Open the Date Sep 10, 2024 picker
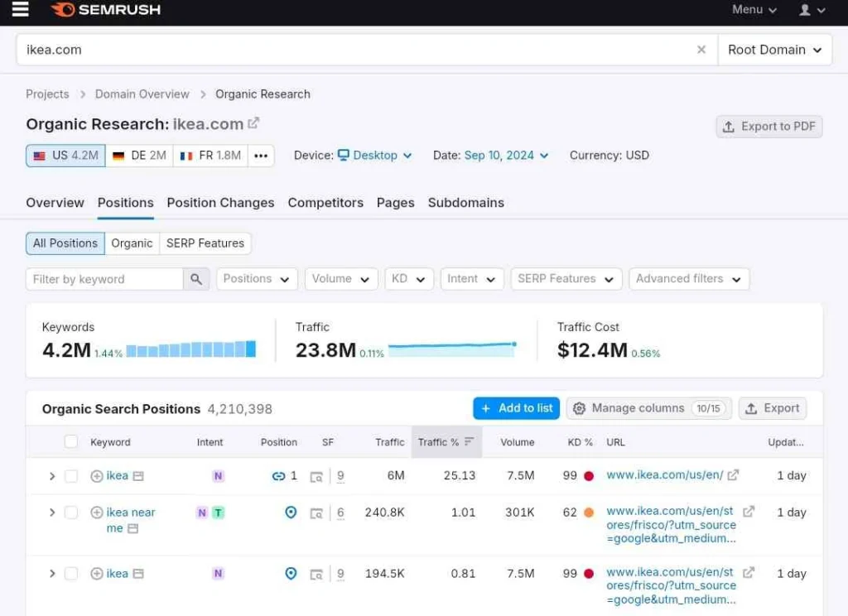The height and width of the screenshot is (616, 848). tap(506, 156)
